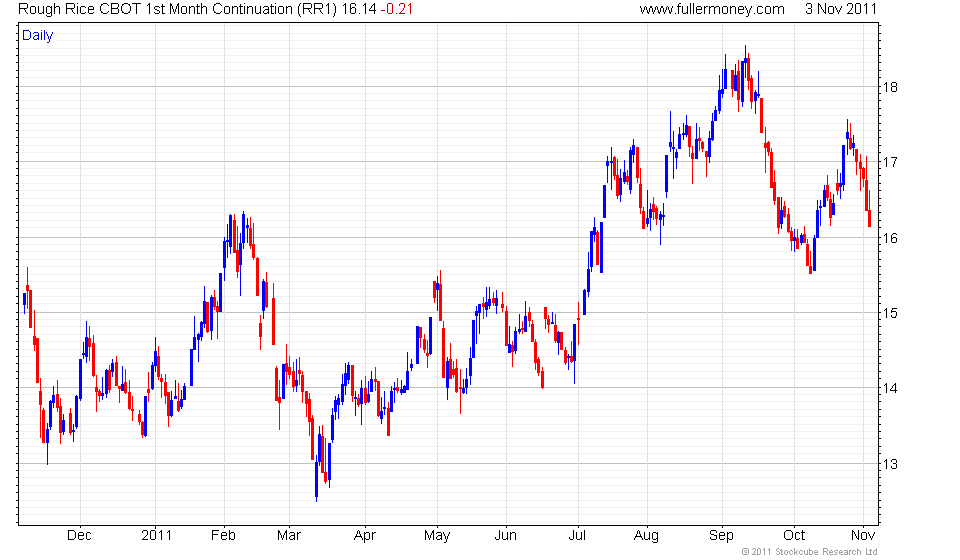Click the blue 'Daily' label
Viewport: 960px width, 560px height.
(x=37, y=35)
